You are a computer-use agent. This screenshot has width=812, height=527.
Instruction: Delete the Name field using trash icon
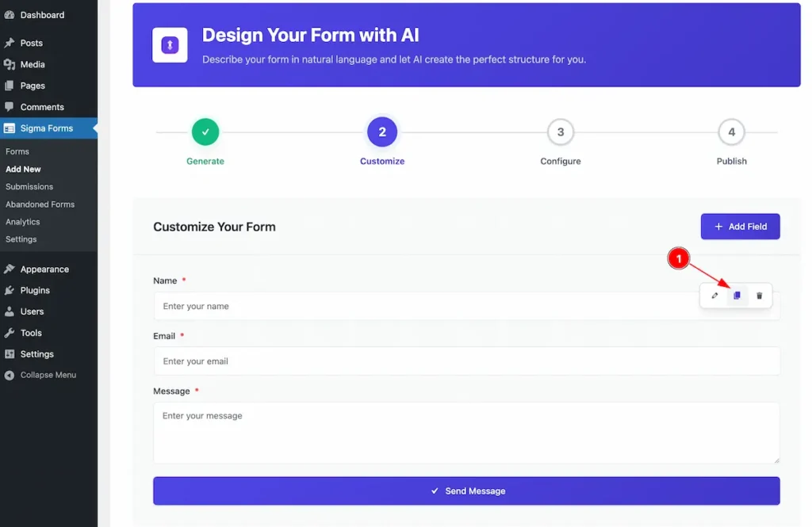[759, 296]
